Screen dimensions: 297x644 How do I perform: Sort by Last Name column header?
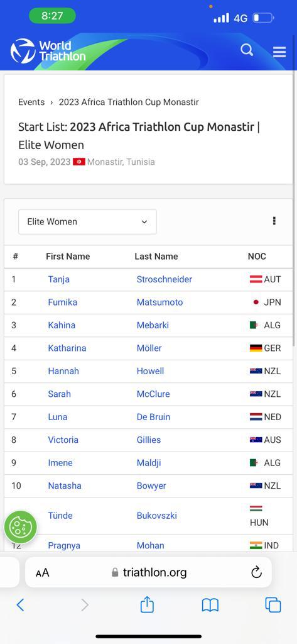(x=156, y=257)
